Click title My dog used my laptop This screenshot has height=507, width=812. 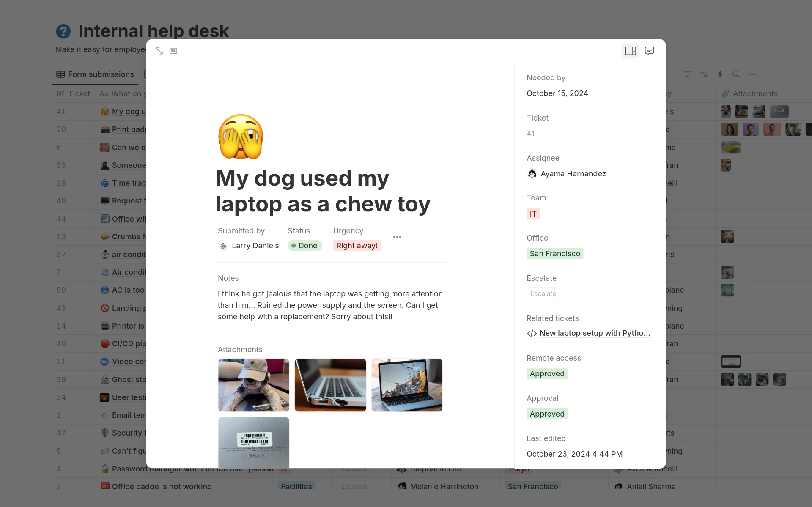323,191
